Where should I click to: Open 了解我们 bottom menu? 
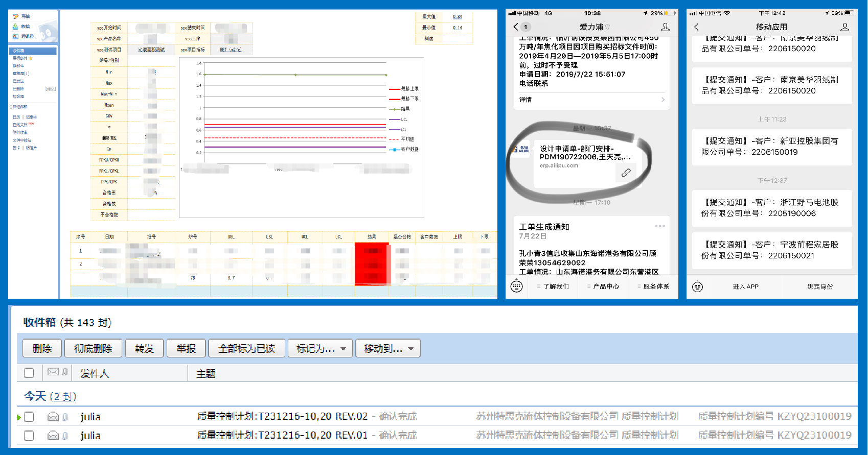click(553, 286)
